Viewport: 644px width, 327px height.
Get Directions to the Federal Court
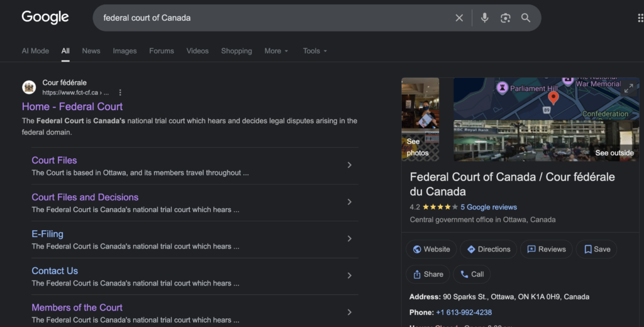[488, 249]
